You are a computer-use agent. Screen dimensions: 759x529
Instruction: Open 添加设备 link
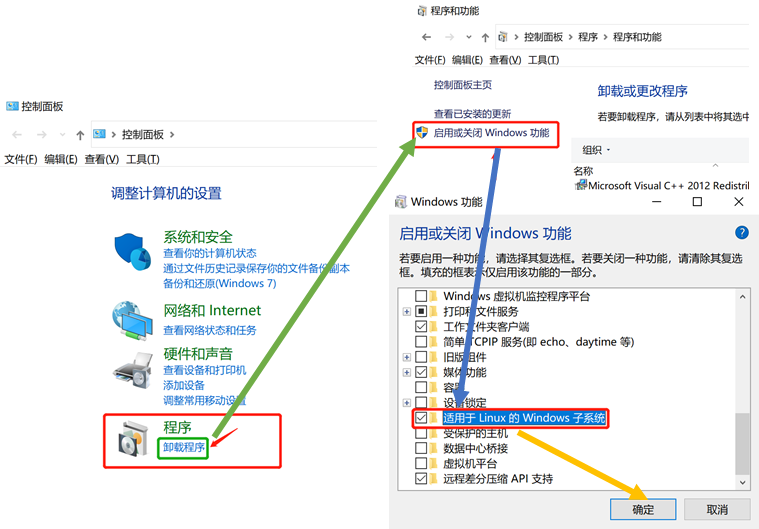coord(184,385)
